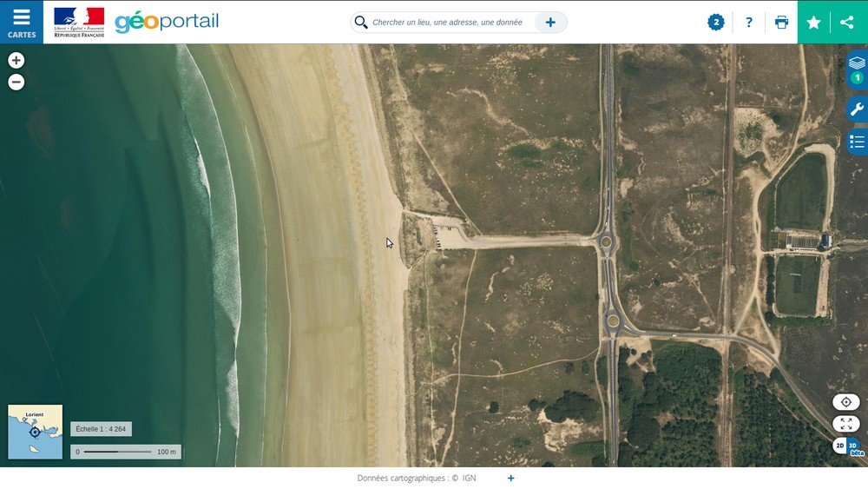Open the wrench map tools panel
Viewport: 868px width, 489px height.
pyautogui.click(x=857, y=109)
